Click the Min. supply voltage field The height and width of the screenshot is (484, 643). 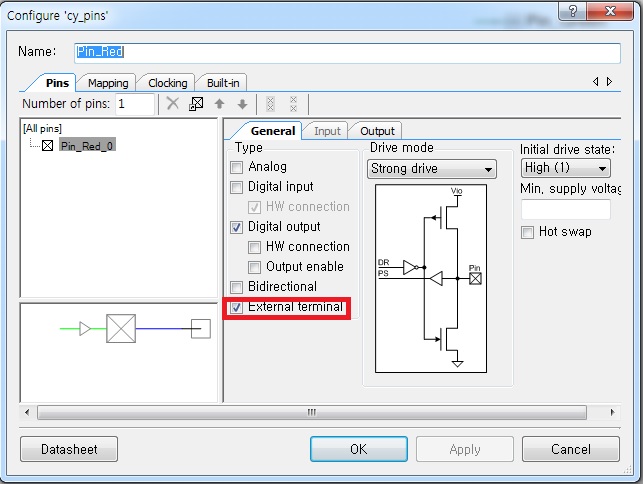tap(566, 209)
